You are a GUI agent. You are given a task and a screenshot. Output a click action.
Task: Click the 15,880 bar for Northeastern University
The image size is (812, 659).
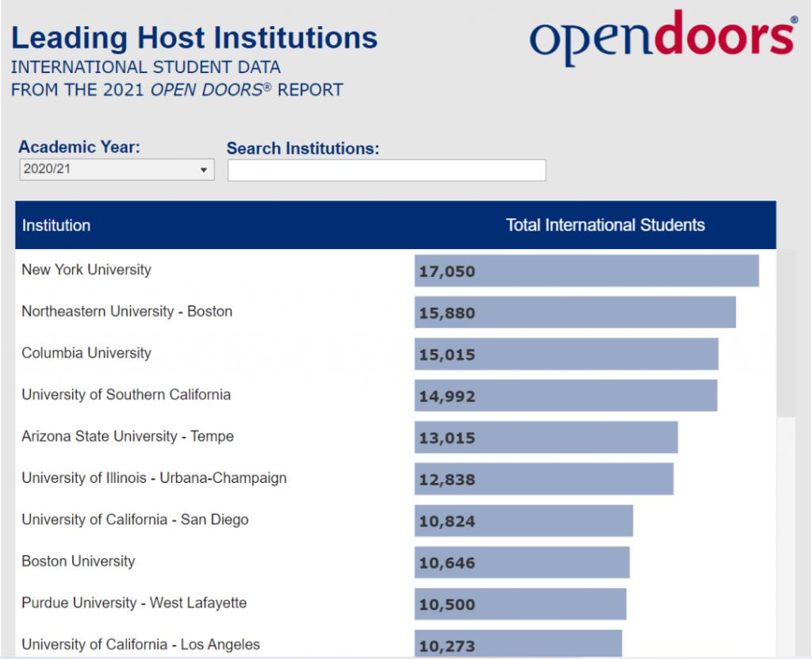coord(576,312)
